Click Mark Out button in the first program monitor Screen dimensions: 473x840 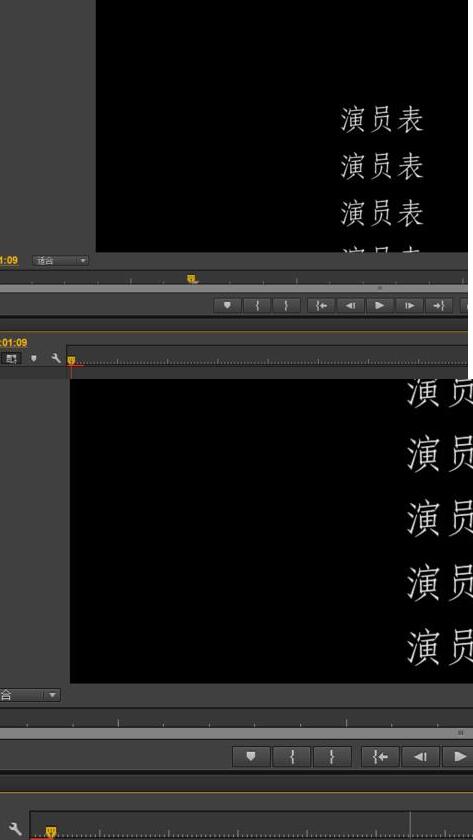[286, 305]
